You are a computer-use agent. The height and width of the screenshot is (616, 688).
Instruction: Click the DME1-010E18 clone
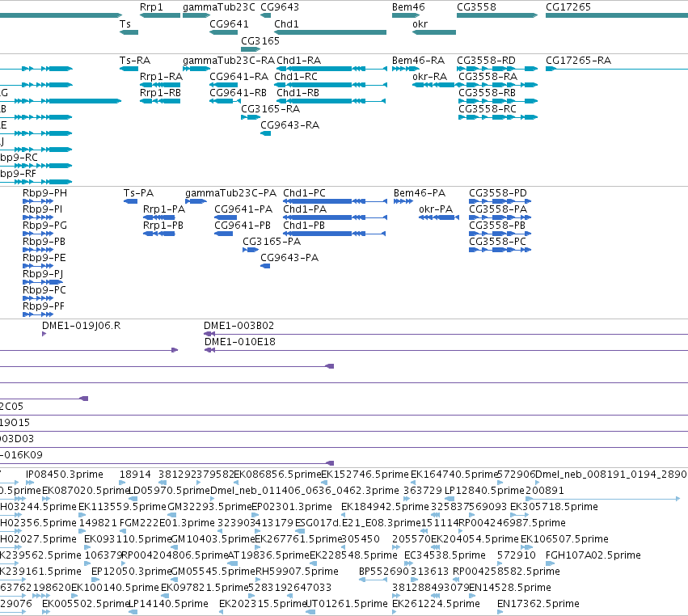tap(446, 350)
